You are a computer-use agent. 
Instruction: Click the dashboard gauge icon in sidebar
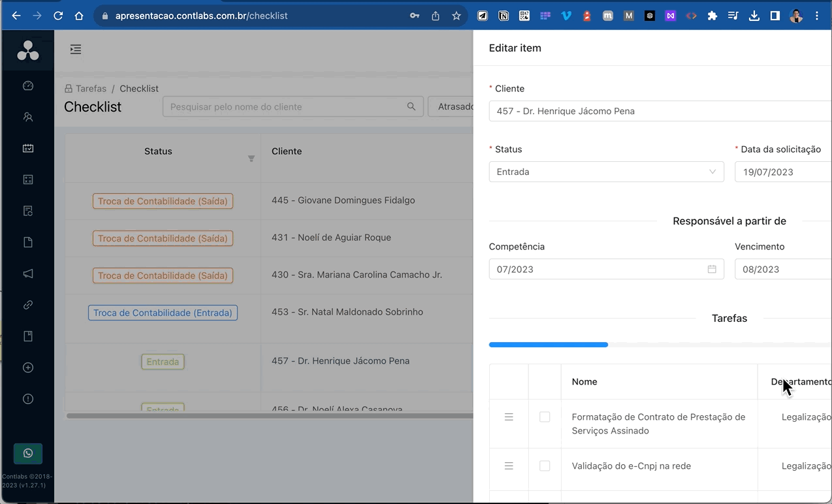(28, 86)
